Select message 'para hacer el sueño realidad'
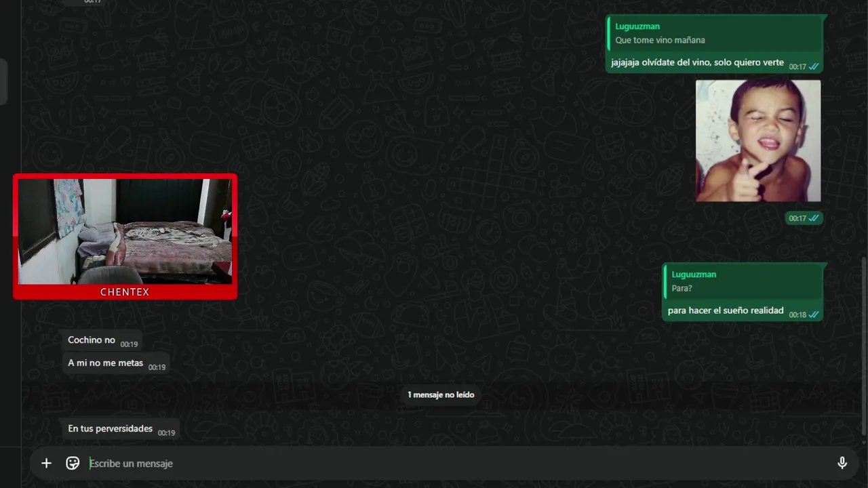The image size is (868, 488). (726, 310)
